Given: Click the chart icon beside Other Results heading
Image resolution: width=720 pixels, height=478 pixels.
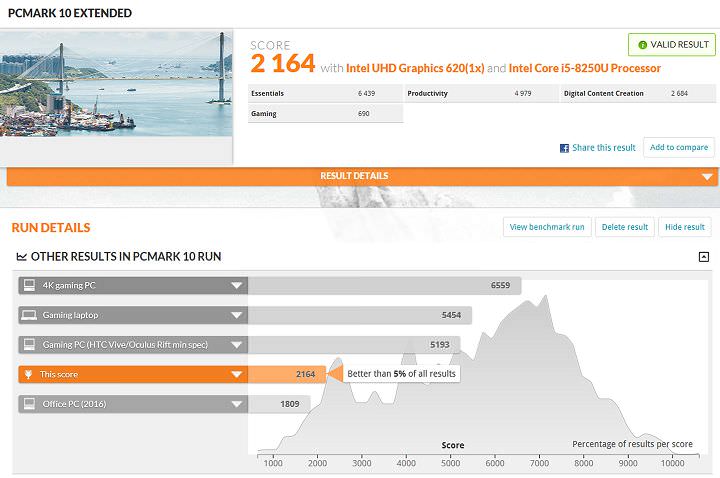Looking at the screenshot, I should tap(22, 257).
